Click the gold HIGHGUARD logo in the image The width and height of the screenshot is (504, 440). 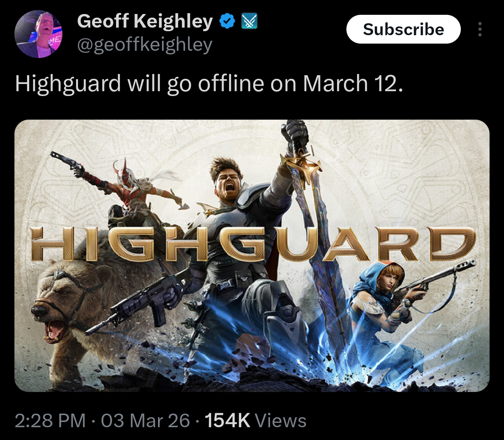253,244
